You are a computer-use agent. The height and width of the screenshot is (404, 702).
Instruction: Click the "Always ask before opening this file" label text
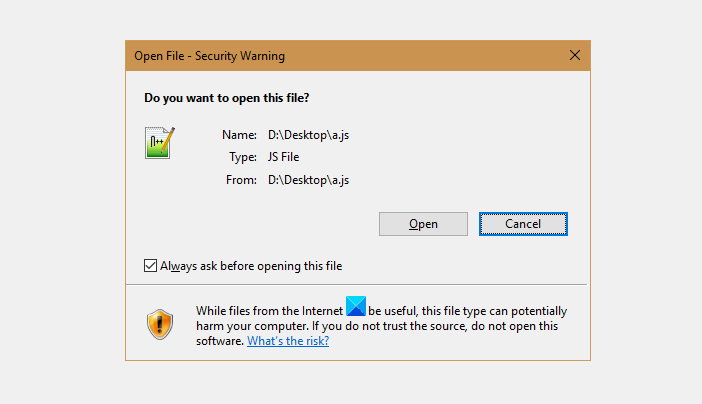[x=251, y=266]
